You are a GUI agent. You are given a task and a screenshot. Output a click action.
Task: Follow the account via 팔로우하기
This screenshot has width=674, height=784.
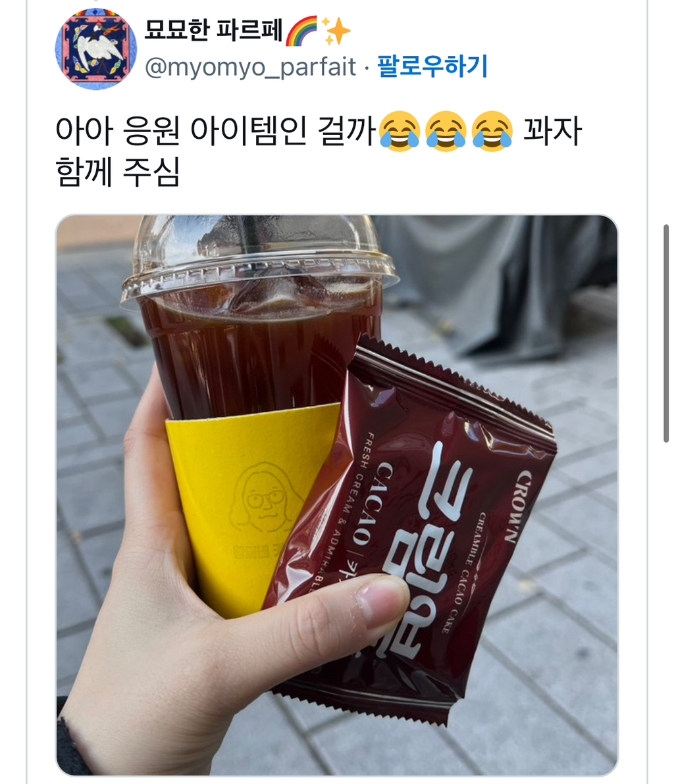(x=432, y=66)
